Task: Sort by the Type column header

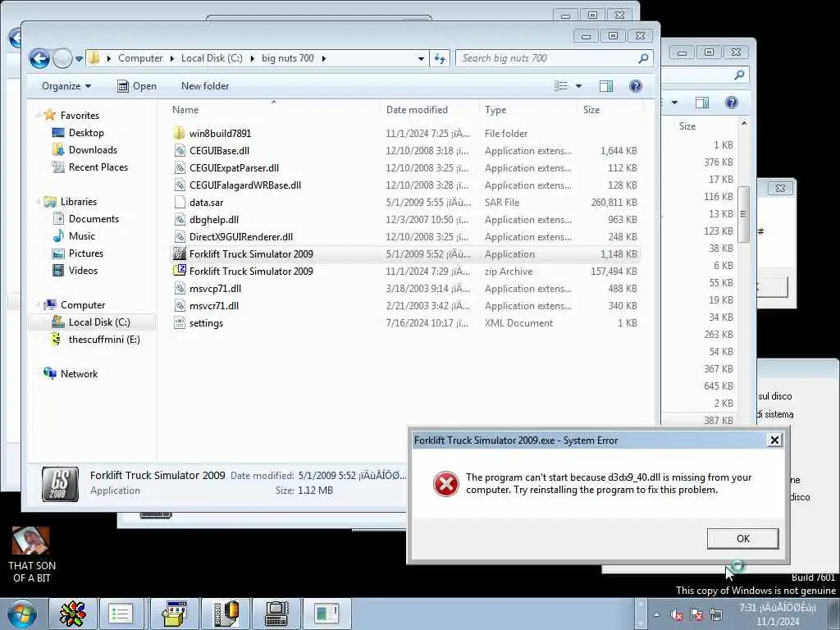Action: click(x=495, y=110)
